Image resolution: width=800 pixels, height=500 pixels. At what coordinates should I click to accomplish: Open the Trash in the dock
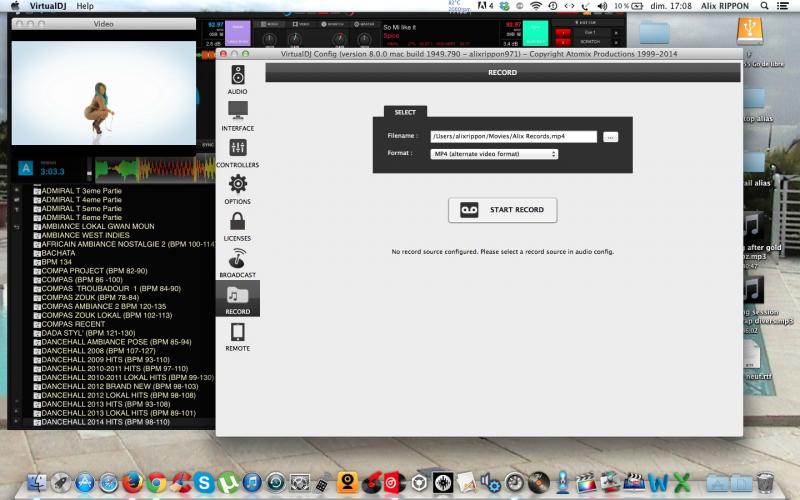point(765,482)
